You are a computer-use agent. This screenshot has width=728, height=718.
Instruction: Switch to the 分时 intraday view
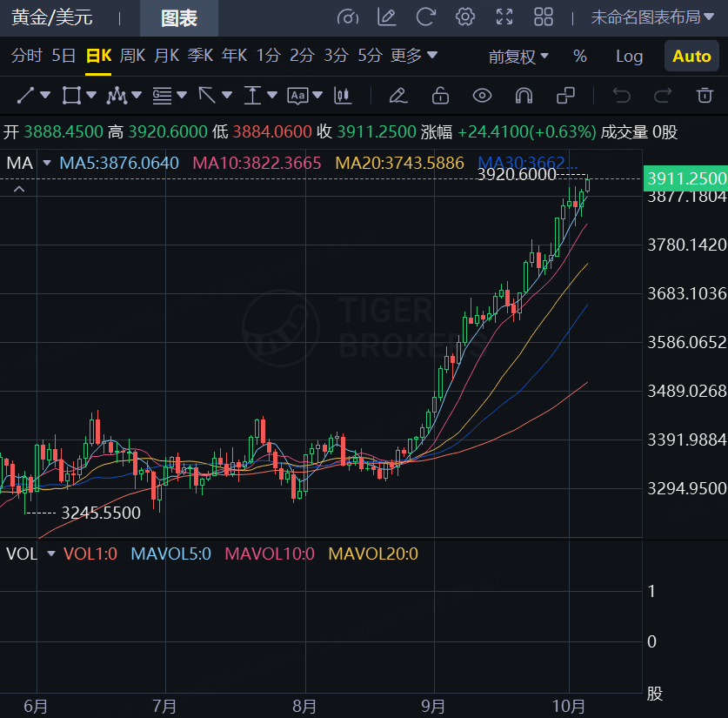(x=26, y=56)
